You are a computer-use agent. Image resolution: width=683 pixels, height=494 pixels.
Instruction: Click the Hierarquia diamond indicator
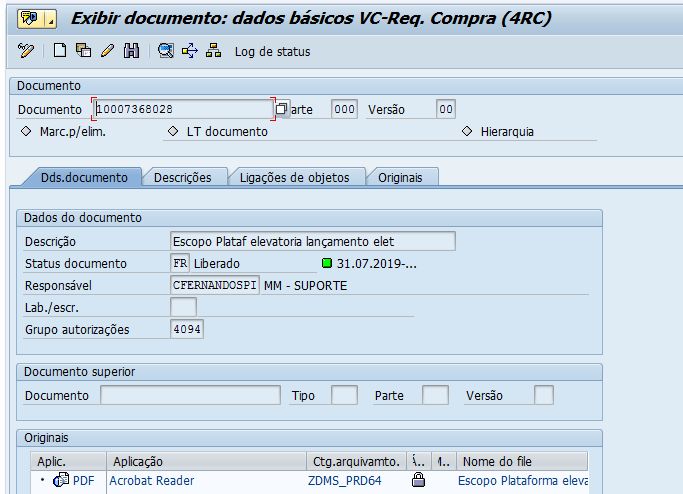coord(467,131)
